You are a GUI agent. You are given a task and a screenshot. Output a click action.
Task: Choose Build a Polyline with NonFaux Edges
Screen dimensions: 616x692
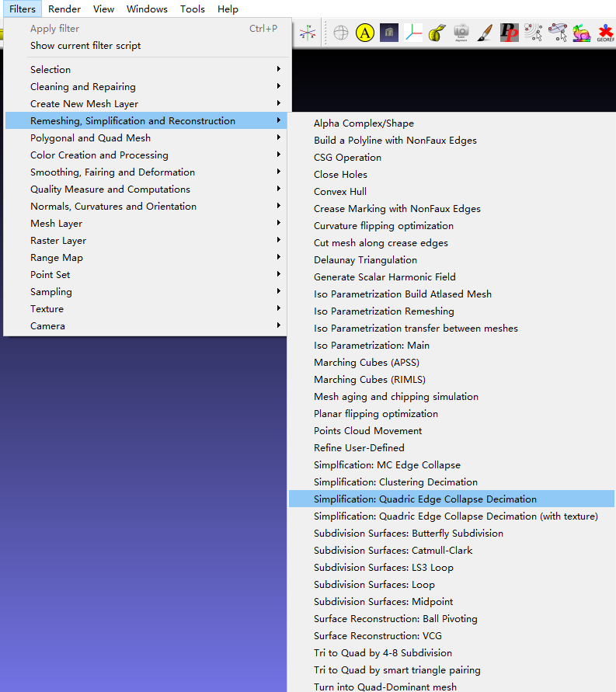coord(452,141)
